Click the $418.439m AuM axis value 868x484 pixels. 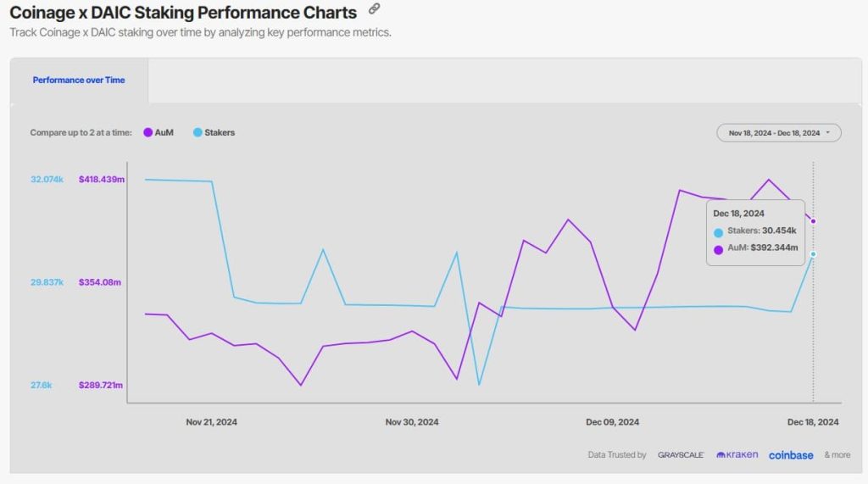[102, 180]
